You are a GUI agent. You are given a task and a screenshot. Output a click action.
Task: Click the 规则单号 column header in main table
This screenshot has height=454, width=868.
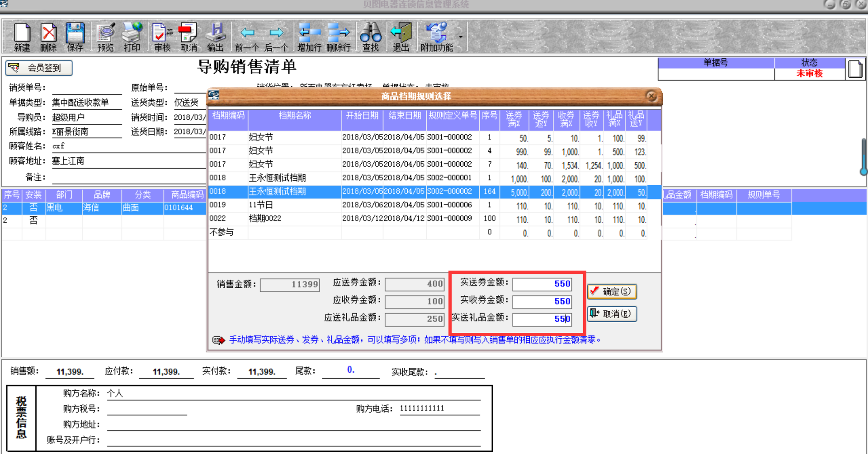point(764,195)
